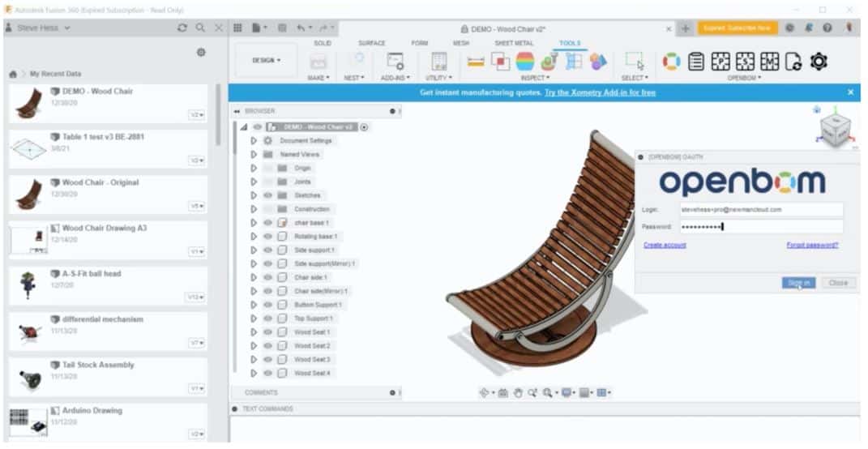This screenshot has width=868, height=449.
Task: Toggle visibility of Rotating base:1
Action: point(267,237)
